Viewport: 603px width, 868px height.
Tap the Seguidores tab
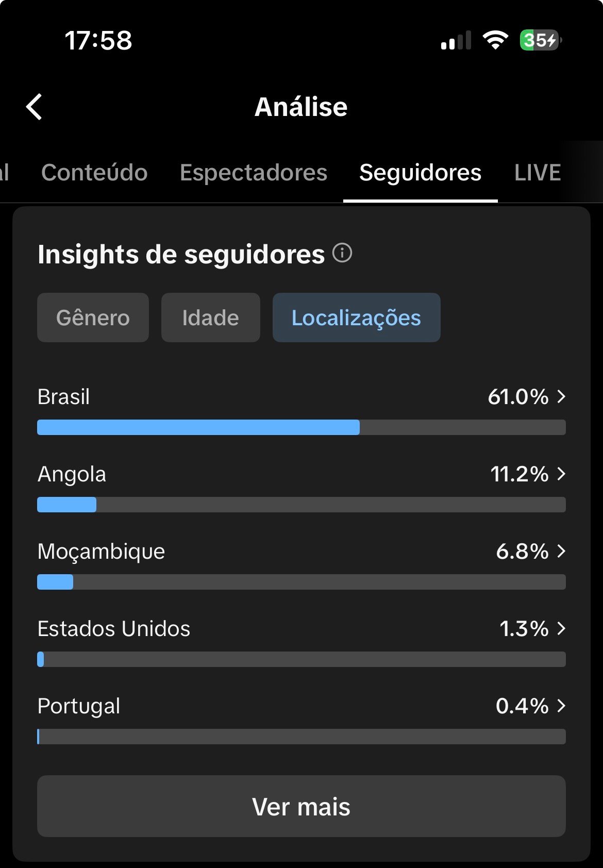point(420,173)
